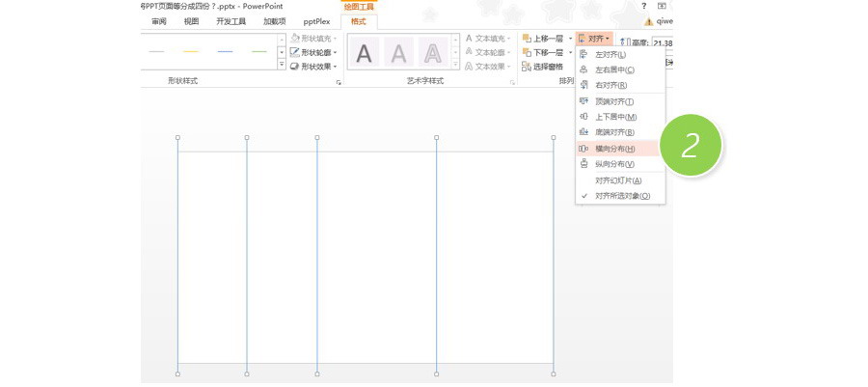Open the pptPlex ribbon tab
This screenshot has width=868, height=387.
[316, 21]
